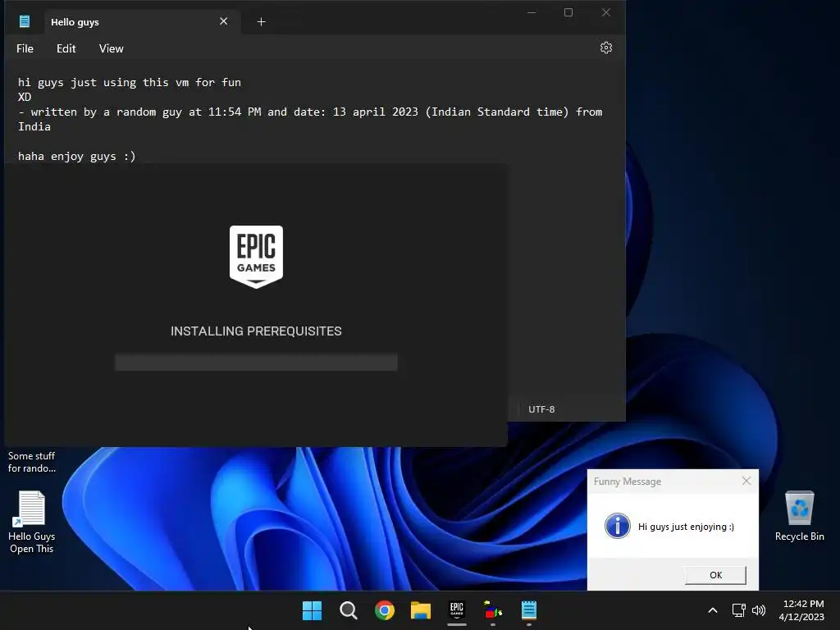Viewport: 840px width, 630px height.
Task: Close the Notepad window
Action: [x=606, y=12]
